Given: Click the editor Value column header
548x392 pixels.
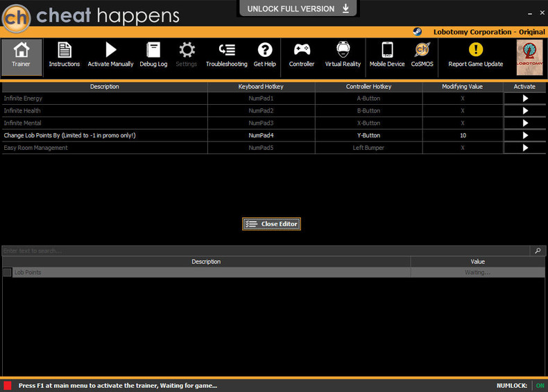Looking at the screenshot, I should point(477,262).
